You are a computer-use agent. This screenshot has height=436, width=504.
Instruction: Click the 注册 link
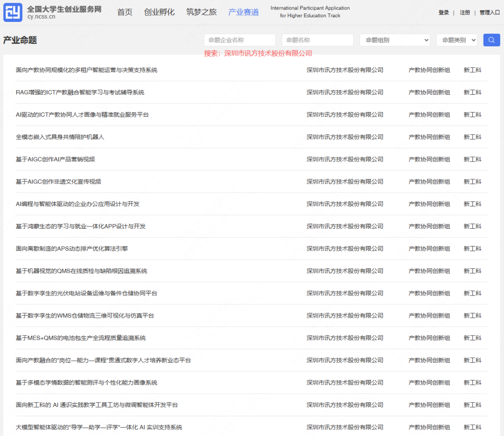click(x=465, y=13)
